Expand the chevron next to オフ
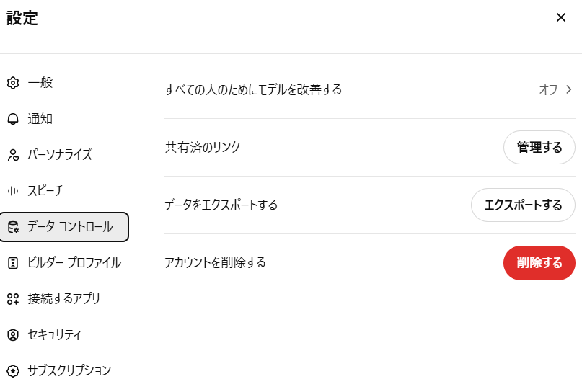 [568, 89]
